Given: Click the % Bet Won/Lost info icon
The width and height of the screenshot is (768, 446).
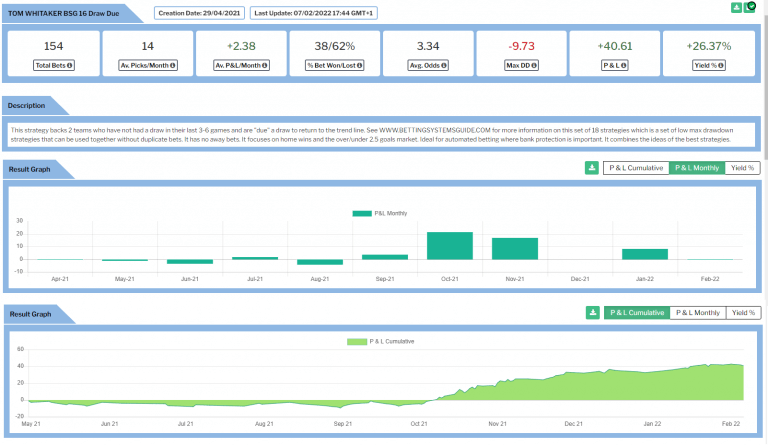Looking at the screenshot, I should pyautogui.click(x=360, y=66).
